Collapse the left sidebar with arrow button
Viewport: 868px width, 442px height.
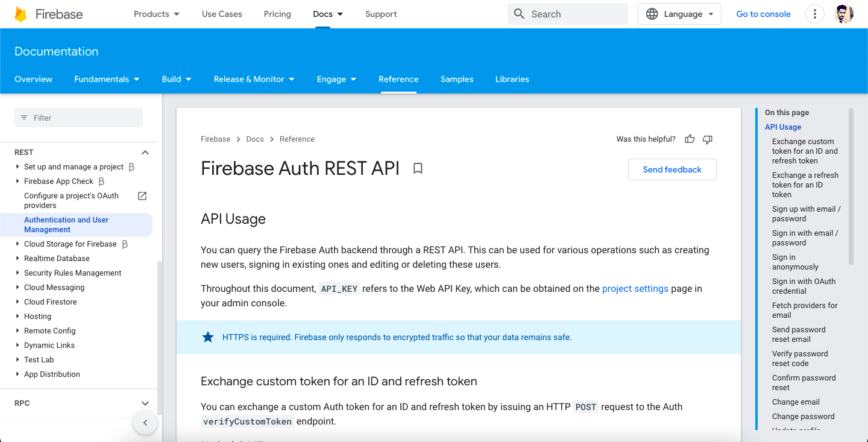pyautogui.click(x=145, y=423)
